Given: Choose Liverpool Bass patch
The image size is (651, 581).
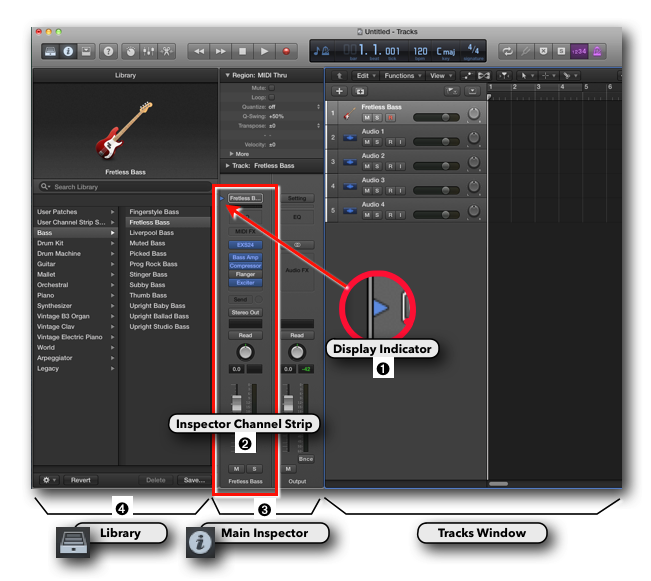Looking at the screenshot, I should [153, 233].
